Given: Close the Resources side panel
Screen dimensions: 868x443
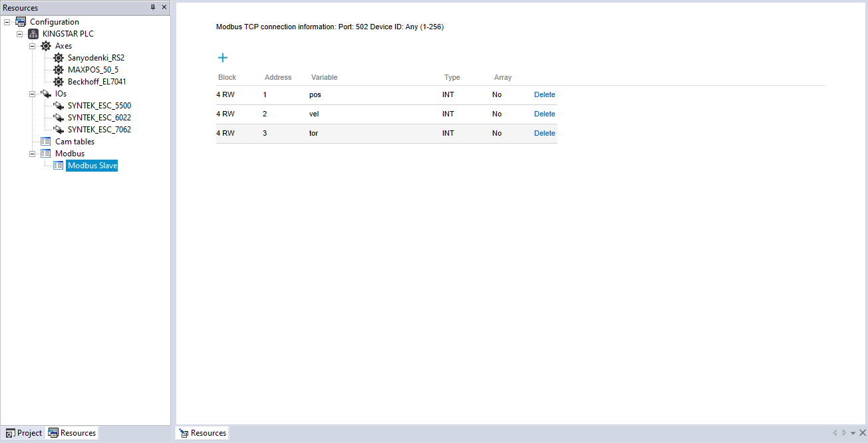Looking at the screenshot, I should point(164,7).
